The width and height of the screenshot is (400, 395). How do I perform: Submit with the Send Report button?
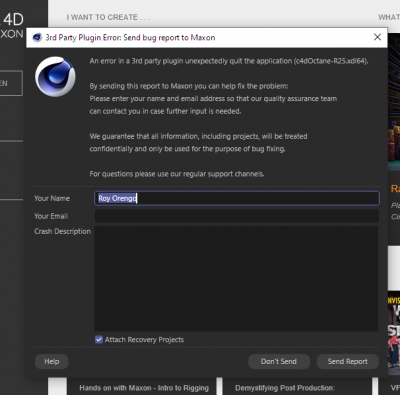(x=348, y=361)
